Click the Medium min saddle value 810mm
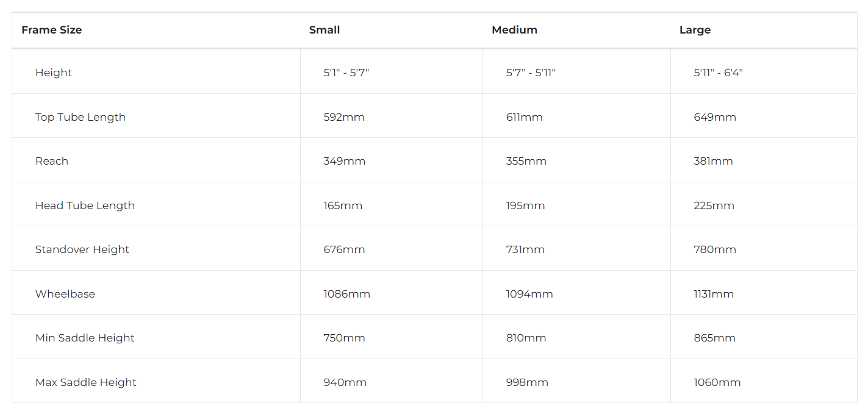This screenshot has height=411, width=868. click(526, 338)
